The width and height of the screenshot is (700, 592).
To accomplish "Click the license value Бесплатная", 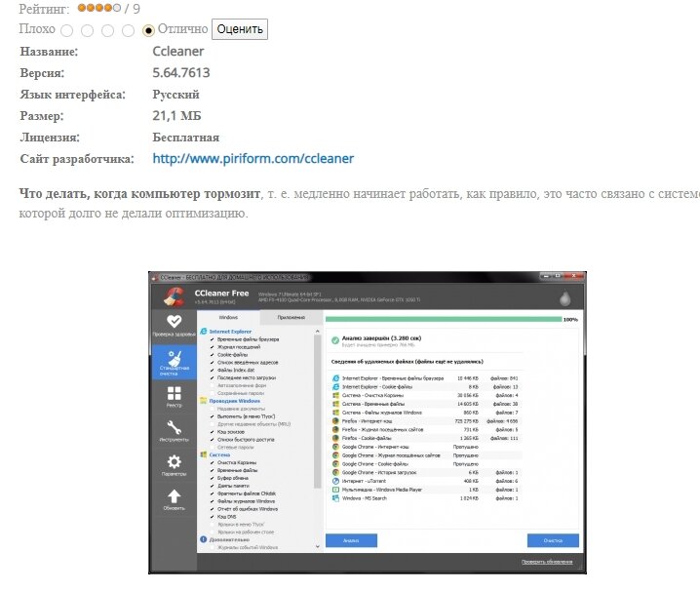I will (x=185, y=138).
